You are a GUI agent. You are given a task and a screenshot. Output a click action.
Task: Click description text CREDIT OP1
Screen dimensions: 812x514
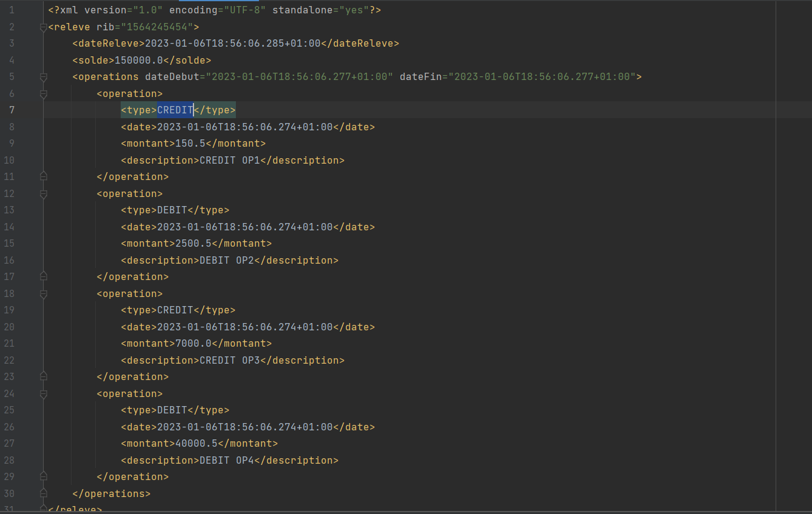coord(230,160)
